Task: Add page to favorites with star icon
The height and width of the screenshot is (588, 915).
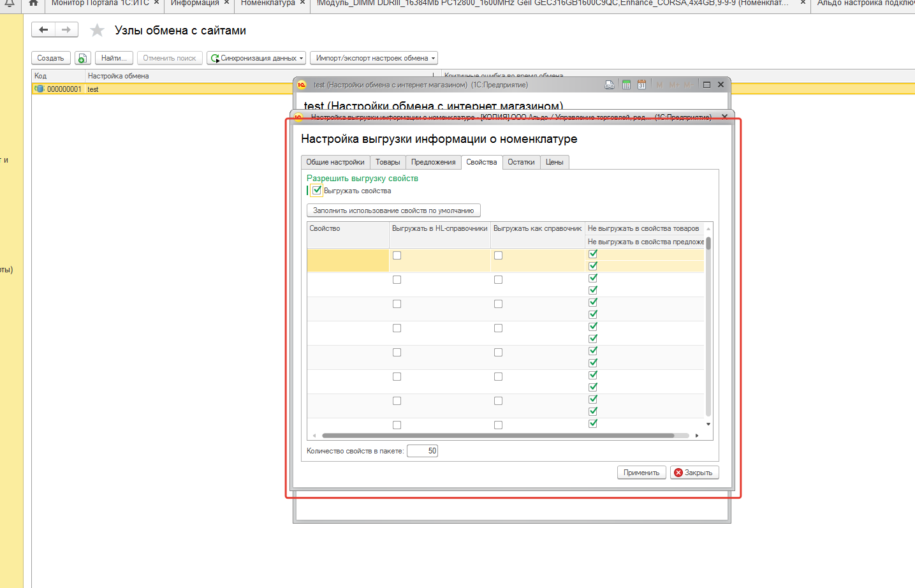Action: pyautogui.click(x=97, y=31)
